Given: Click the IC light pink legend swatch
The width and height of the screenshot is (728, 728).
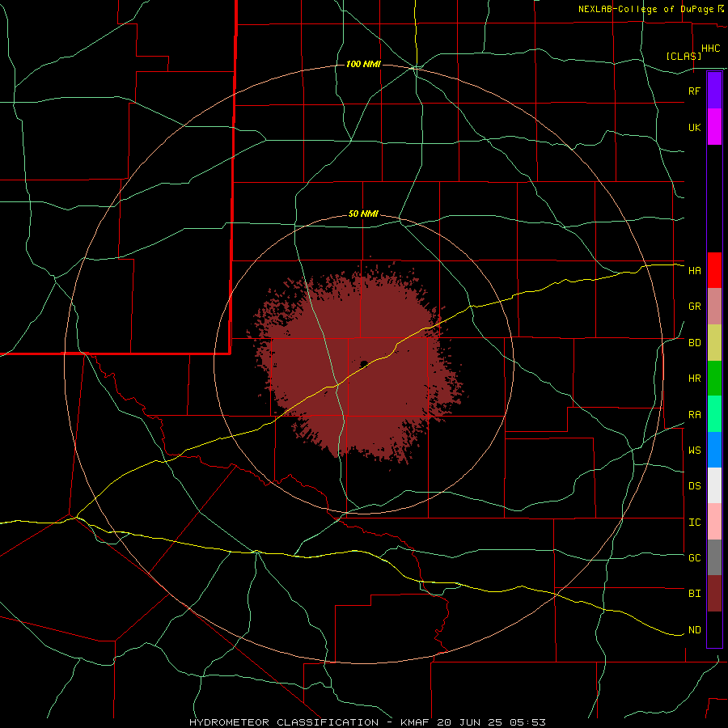Looking at the screenshot, I should [x=714, y=522].
